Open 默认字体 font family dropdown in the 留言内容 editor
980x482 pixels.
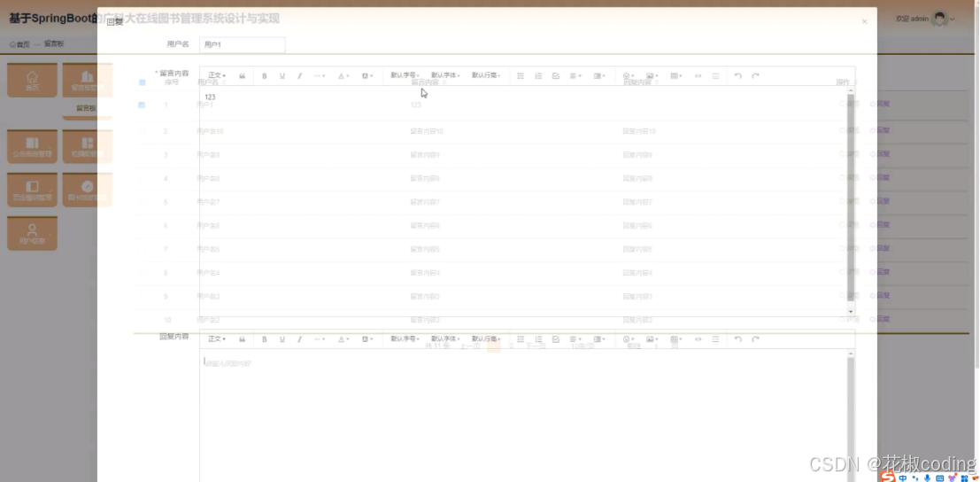[x=445, y=75]
